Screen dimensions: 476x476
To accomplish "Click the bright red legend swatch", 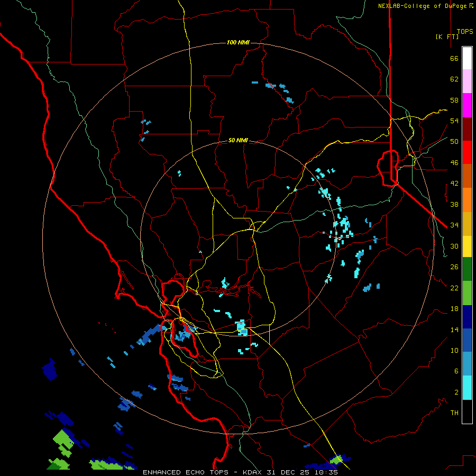I will [467, 152].
